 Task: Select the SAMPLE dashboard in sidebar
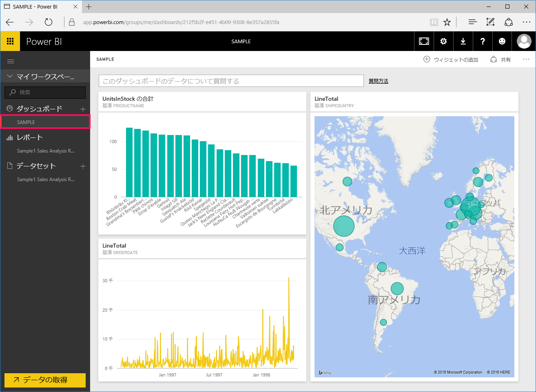click(26, 122)
